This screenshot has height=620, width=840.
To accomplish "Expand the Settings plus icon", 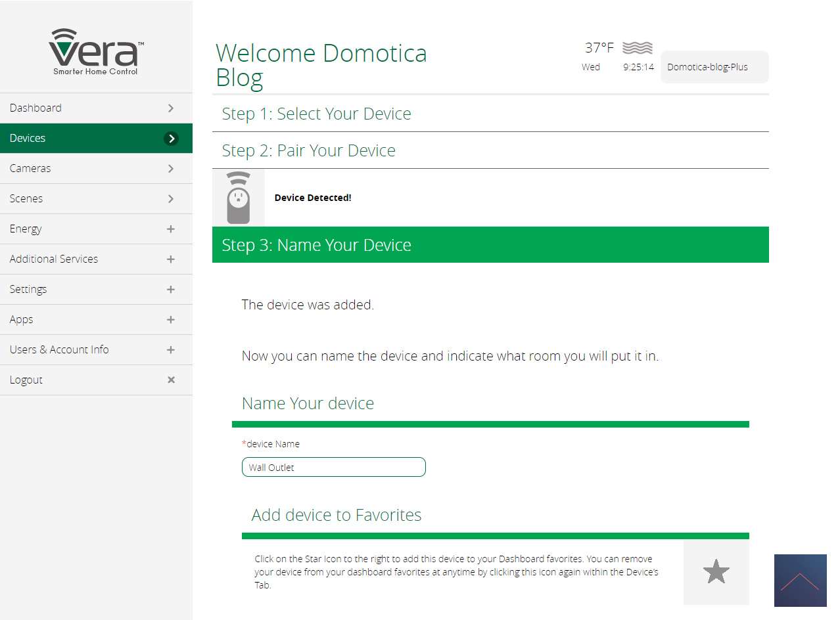I will coord(171,289).
